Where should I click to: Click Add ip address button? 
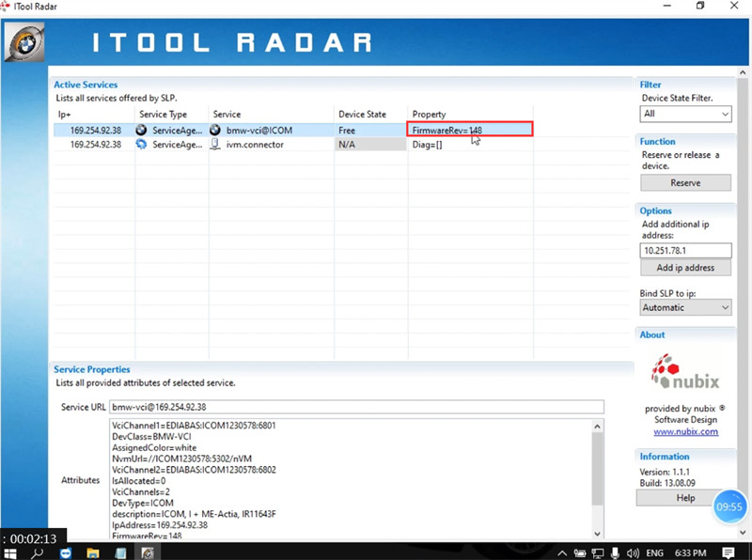(685, 268)
